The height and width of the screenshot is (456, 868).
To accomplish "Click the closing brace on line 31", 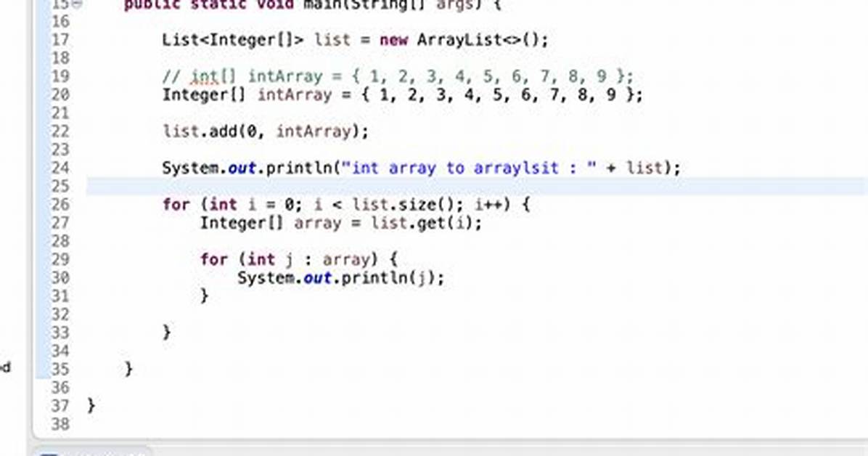I will click(204, 296).
